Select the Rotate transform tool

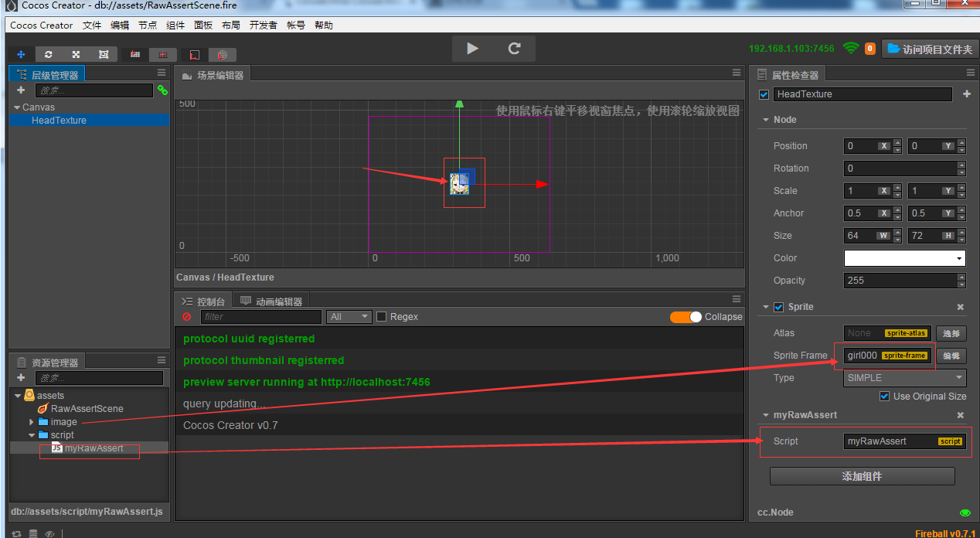tap(49, 54)
